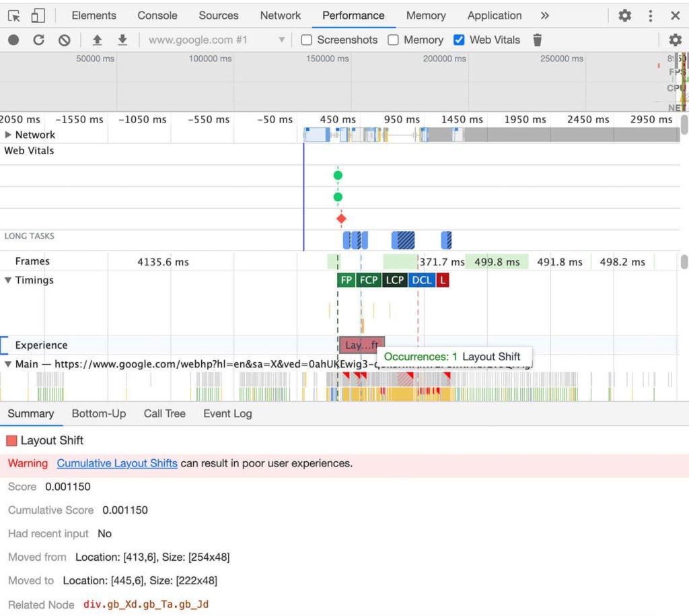Activate the inspect element picker icon

pos(14,16)
